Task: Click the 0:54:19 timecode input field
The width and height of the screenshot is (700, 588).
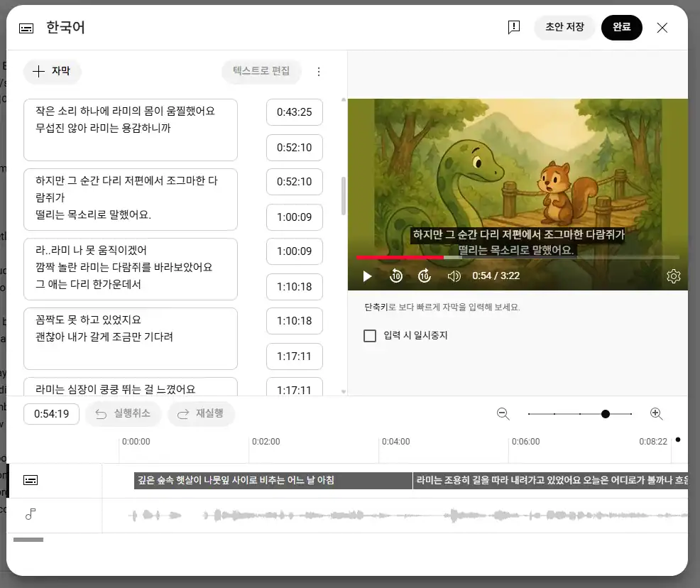Action: [50, 413]
